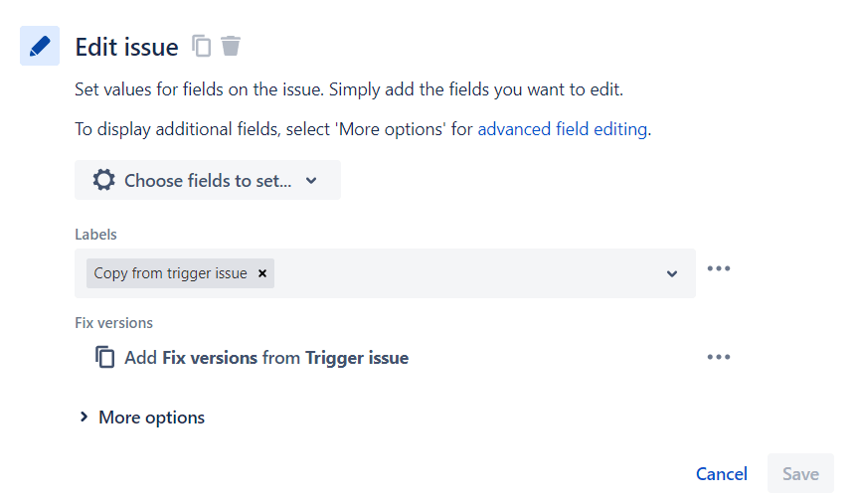The image size is (857, 504).
Task: Click the gear icon in Choose fields
Action: click(103, 180)
